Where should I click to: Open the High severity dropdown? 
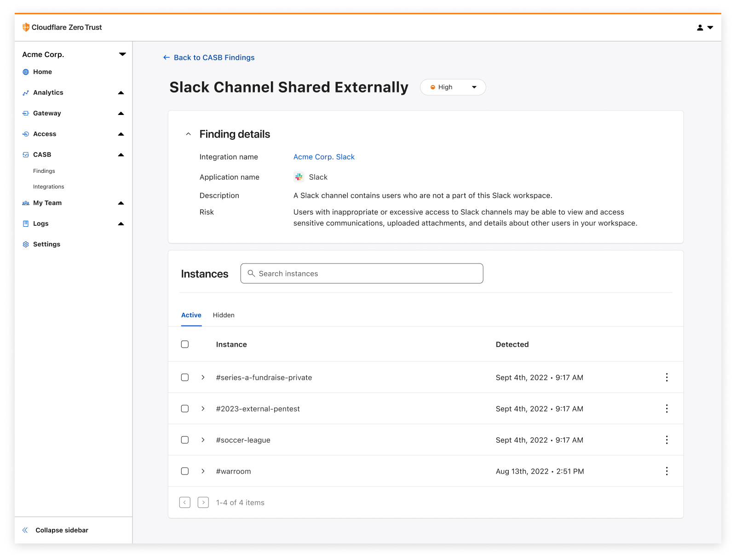click(453, 87)
